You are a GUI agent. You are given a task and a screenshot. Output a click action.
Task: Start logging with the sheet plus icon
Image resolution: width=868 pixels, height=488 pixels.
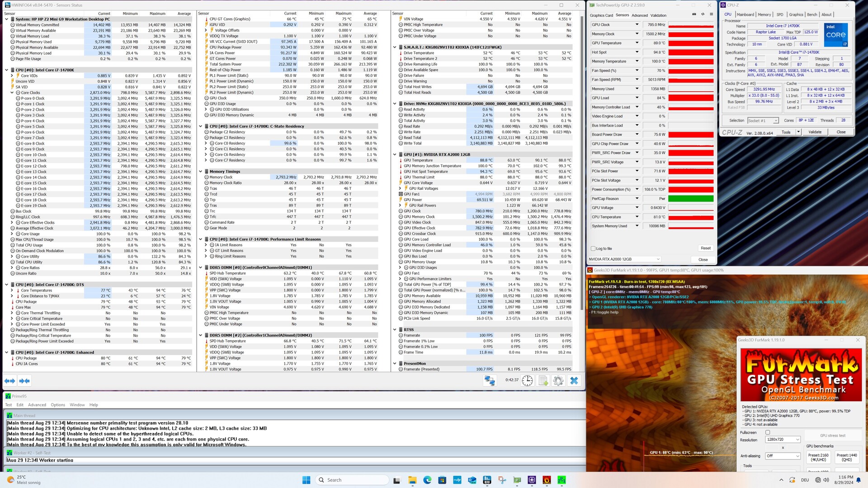click(543, 380)
